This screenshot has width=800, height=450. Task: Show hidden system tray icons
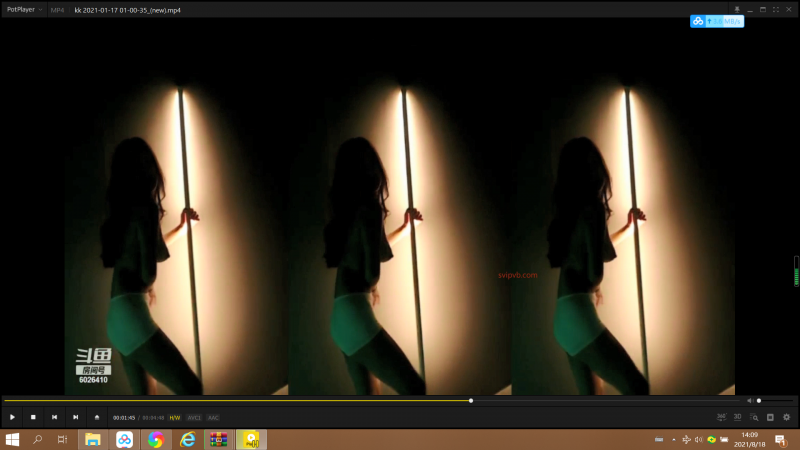673,439
